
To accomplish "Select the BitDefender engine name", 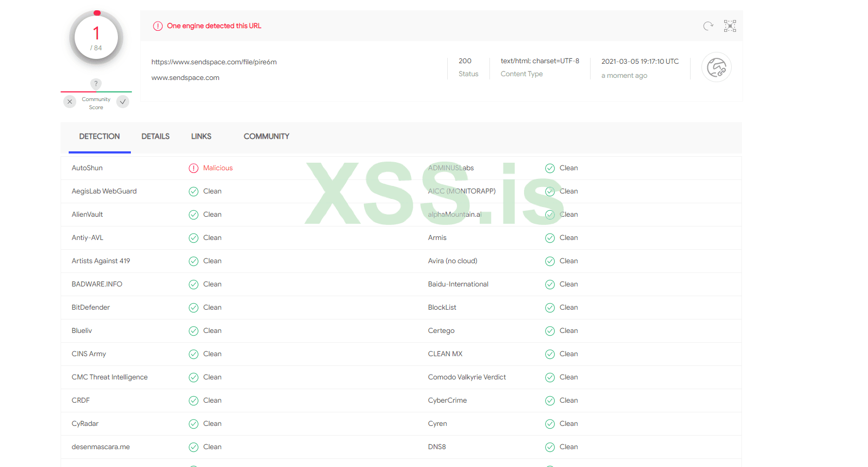I will click(91, 308).
